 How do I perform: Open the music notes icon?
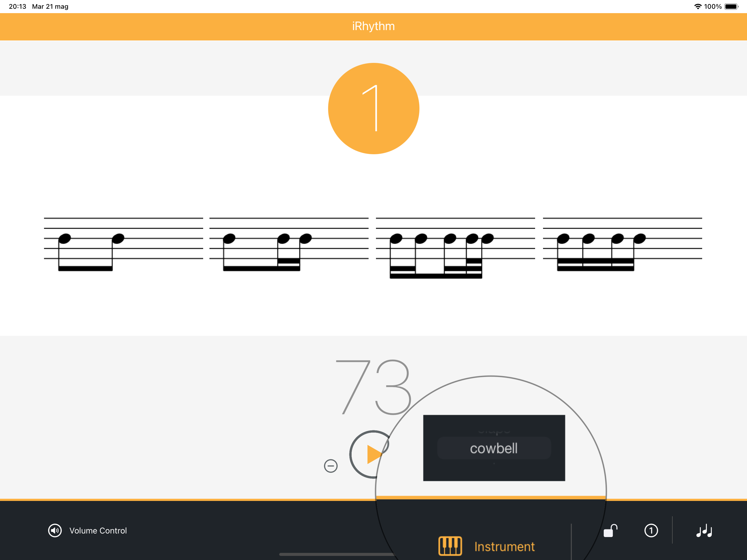(x=704, y=531)
